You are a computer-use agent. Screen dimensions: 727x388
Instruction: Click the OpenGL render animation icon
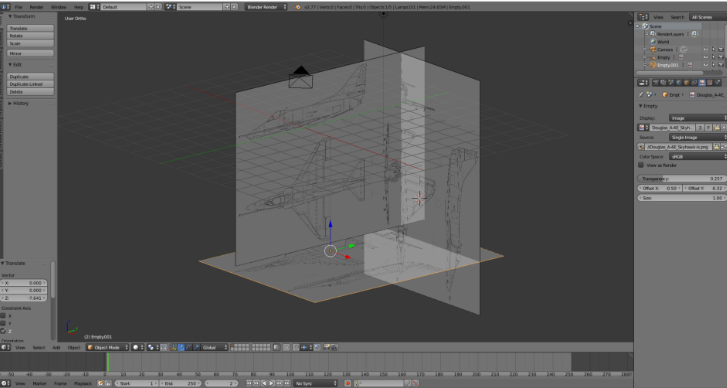click(x=334, y=347)
